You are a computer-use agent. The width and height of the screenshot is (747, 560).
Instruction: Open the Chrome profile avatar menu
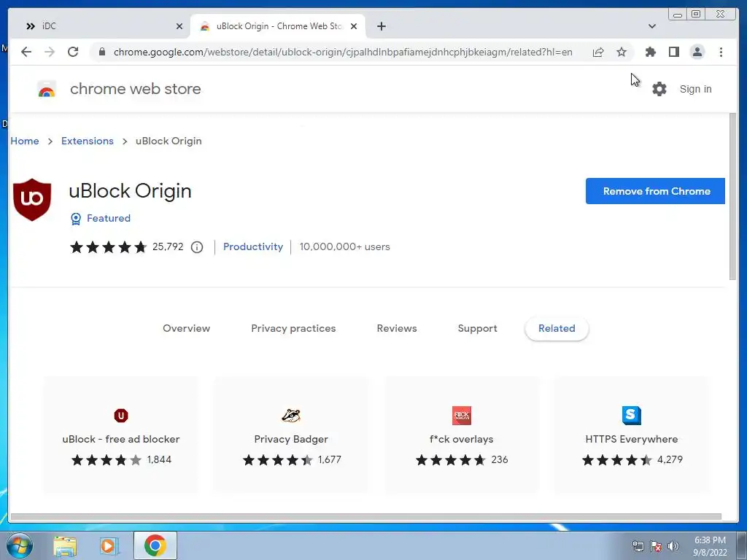point(697,52)
